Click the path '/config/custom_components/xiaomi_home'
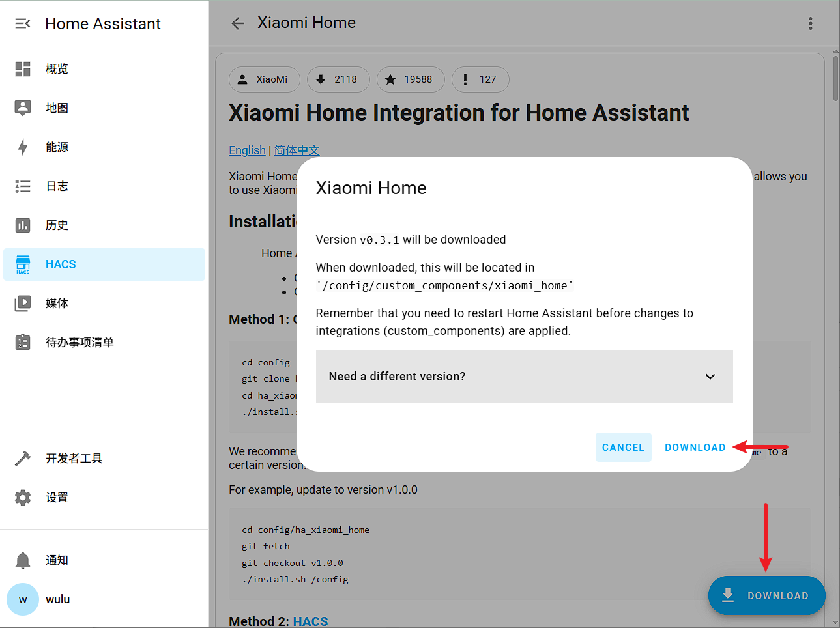Screen dimensions: 840x628 coord(444,285)
